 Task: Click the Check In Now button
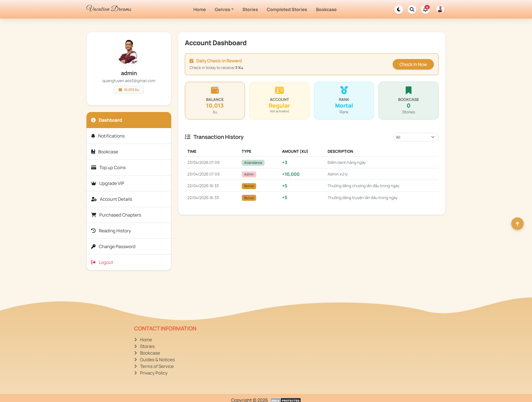point(413,64)
